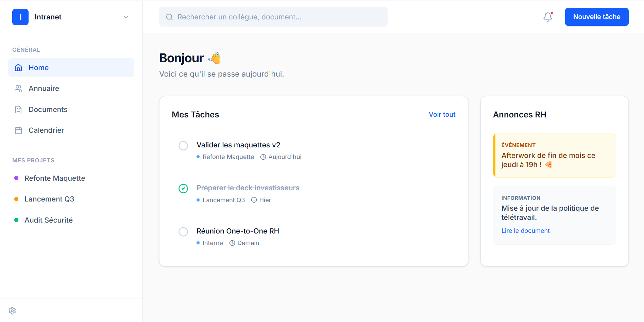
Task: Click the blue Intranet logo icon
Action: pyautogui.click(x=20, y=17)
